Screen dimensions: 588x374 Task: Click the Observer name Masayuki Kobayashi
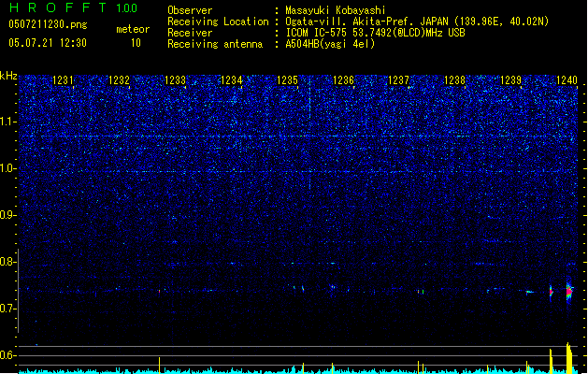tap(336, 10)
